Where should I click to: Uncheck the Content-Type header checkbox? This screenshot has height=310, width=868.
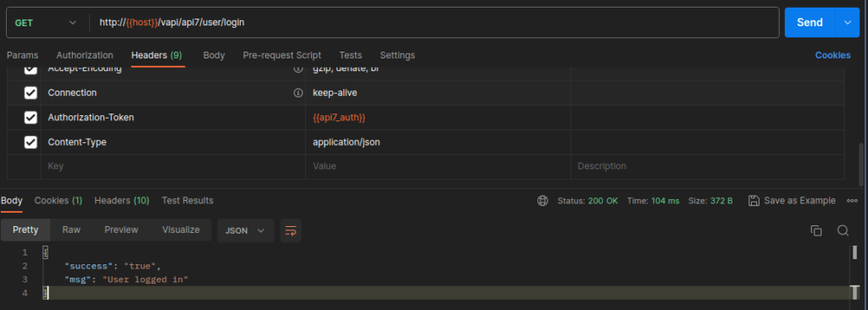pyautogui.click(x=31, y=142)
